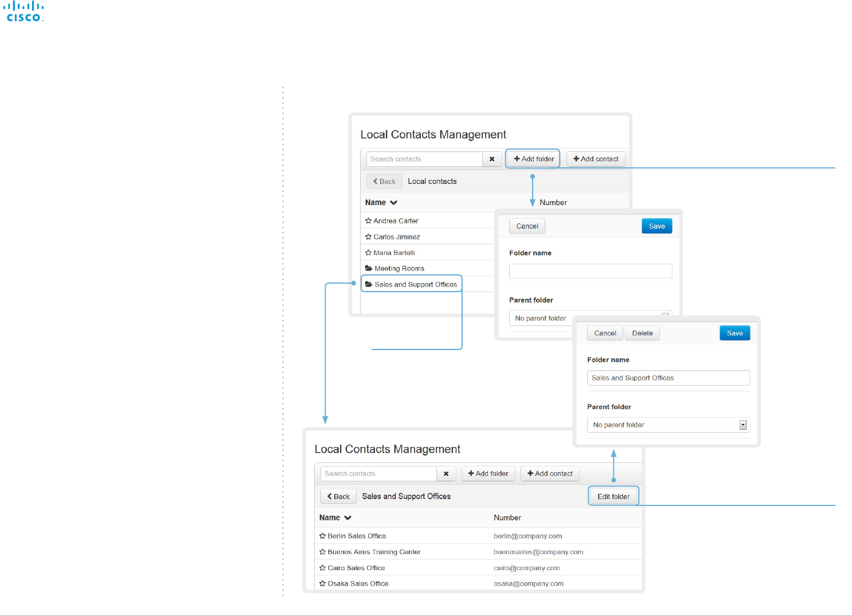The width and height of the screenshot is (852, 616).
Task: Click the Edit folder button
Action: pyautogui.click(x=613, y=496)
